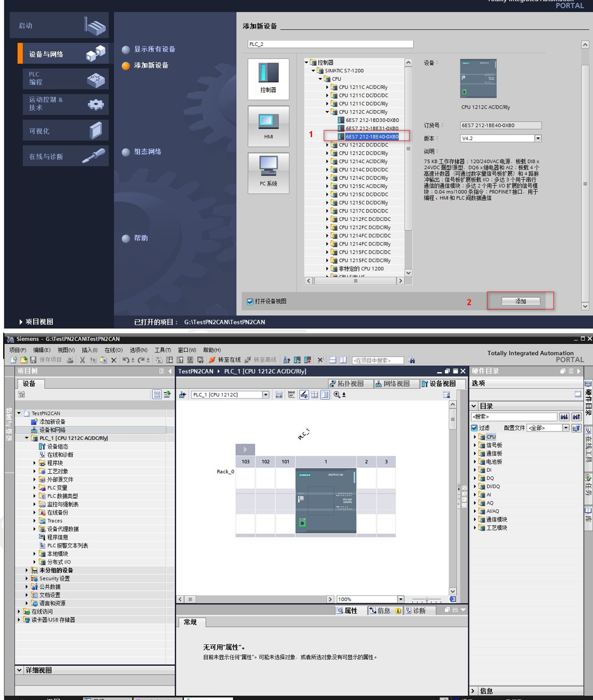Click the delete (X) icon in main toolbar

114,360
